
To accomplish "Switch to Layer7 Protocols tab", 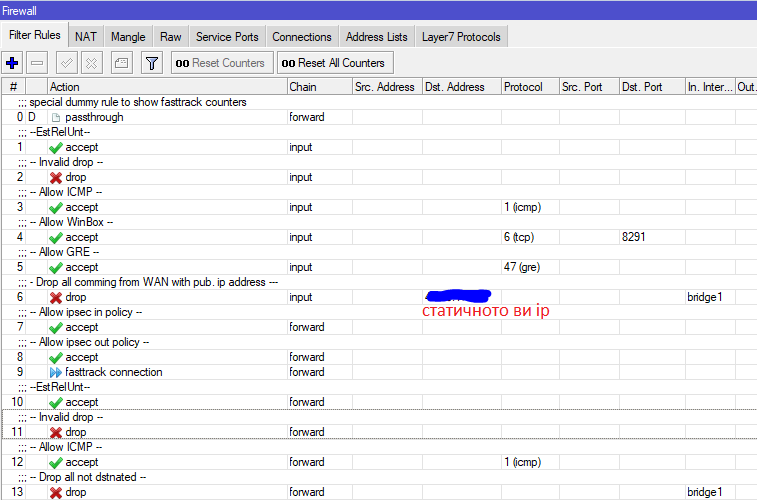I will (x=463, y=37).
